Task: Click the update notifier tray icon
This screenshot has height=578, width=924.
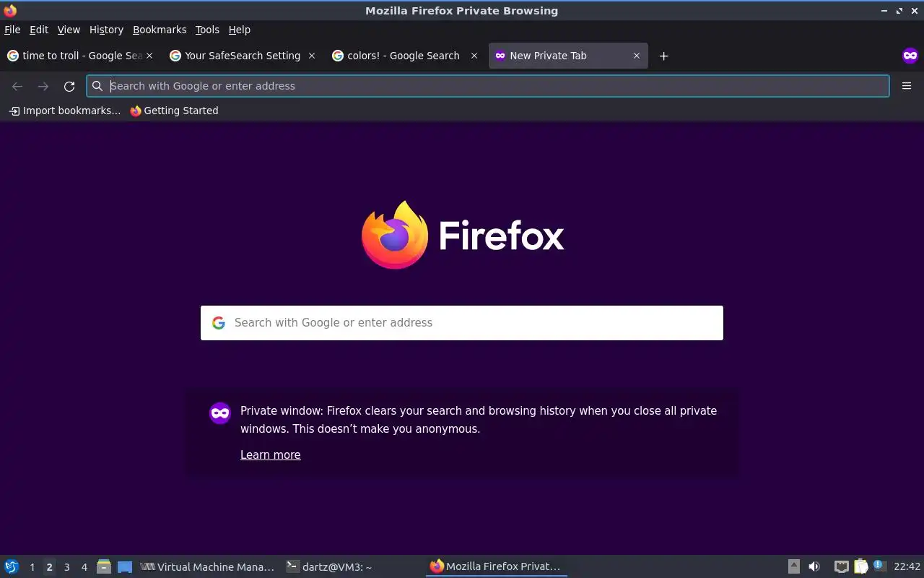Action: 879,566
